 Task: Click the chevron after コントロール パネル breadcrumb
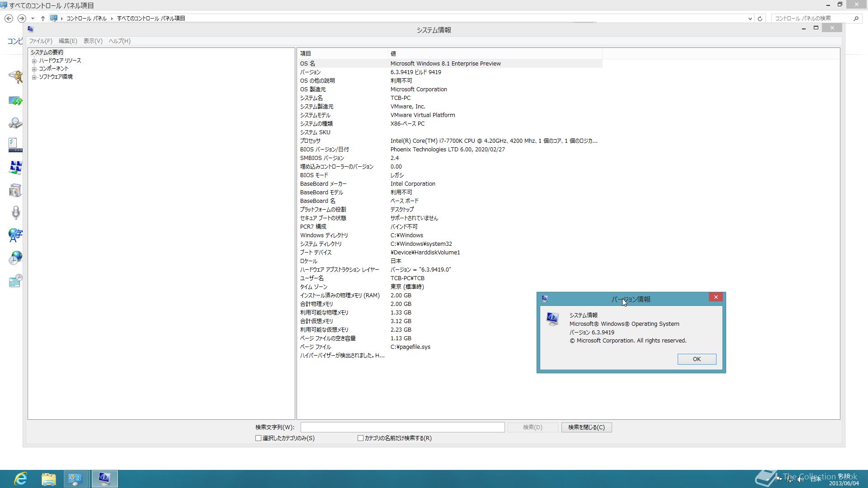pos(112,19)
